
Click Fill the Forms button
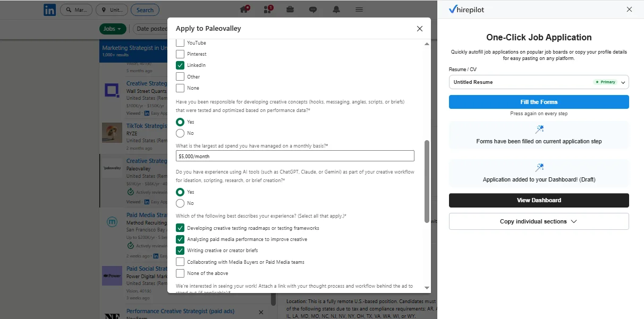pyautogui.click(x=539, y=102)
